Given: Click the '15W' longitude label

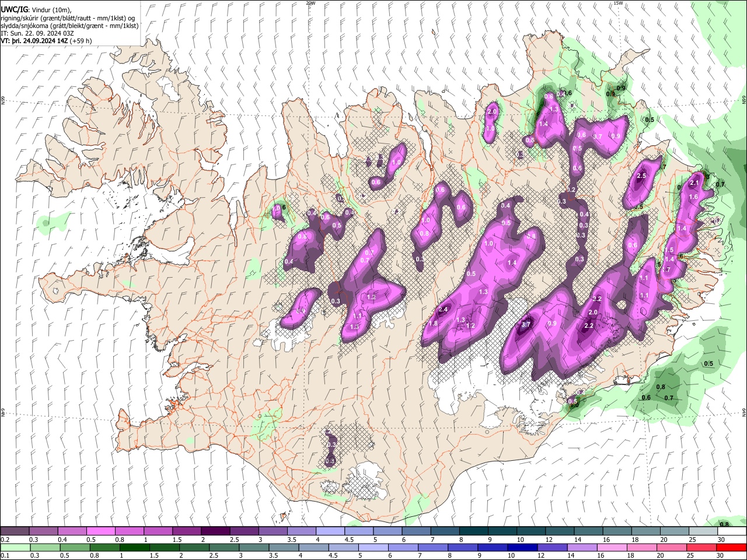Looking at the screenshot, I should point(618,3).
